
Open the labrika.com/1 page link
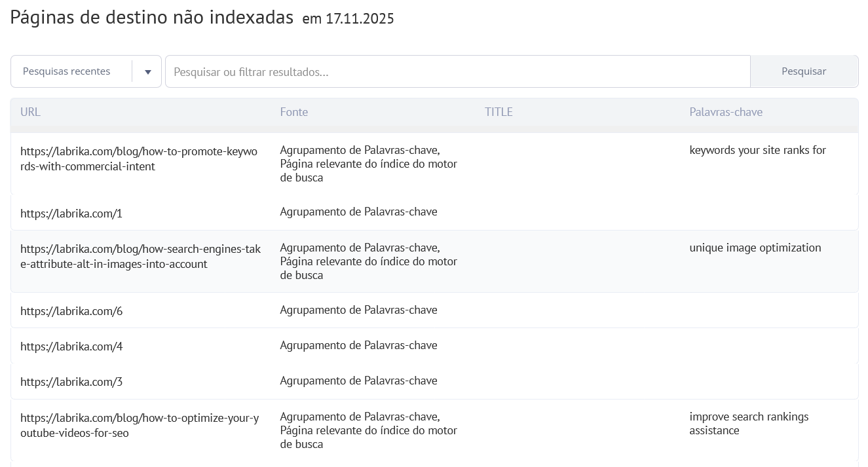pyautogui.click(x=71, y=212)
